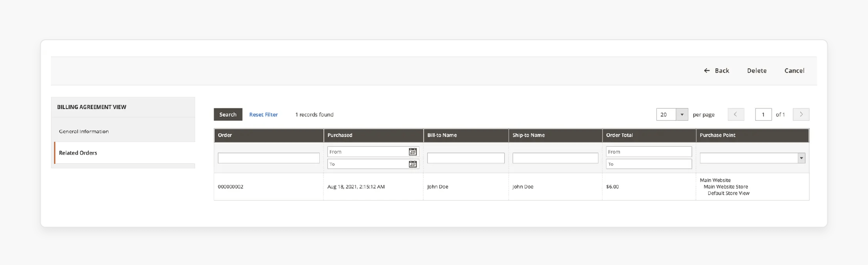868x265 pixels.
Task: Focus the Ship-to Name filter field
Action: click(x=556, y=158)
